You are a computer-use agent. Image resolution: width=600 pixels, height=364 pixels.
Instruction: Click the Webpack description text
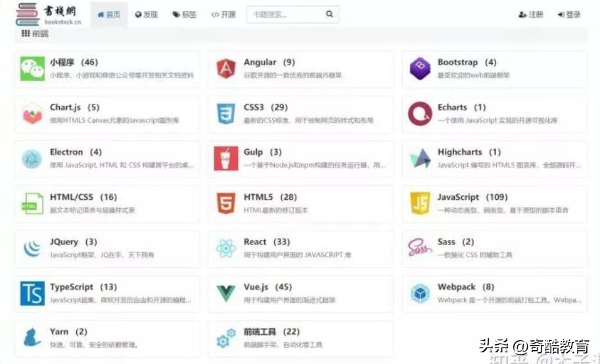[x=509, y=300]
